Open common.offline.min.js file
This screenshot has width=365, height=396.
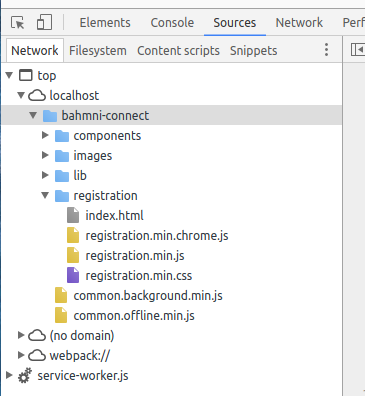(134, 316)
